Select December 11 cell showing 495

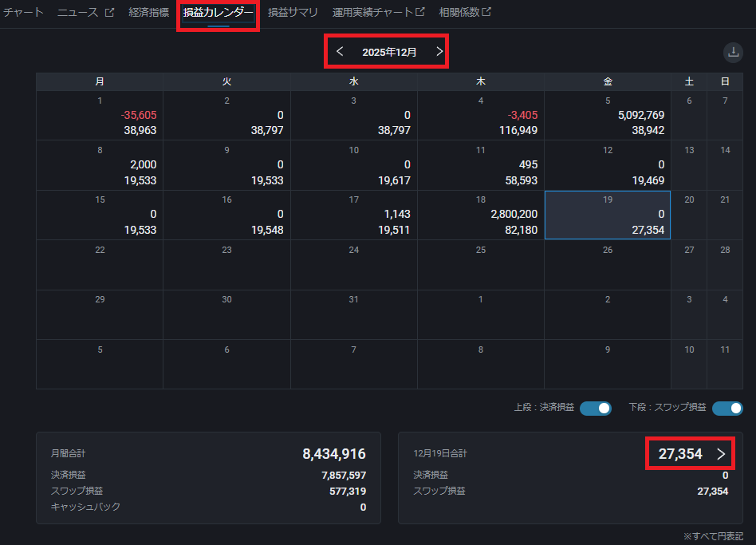(x=481, y=165)
